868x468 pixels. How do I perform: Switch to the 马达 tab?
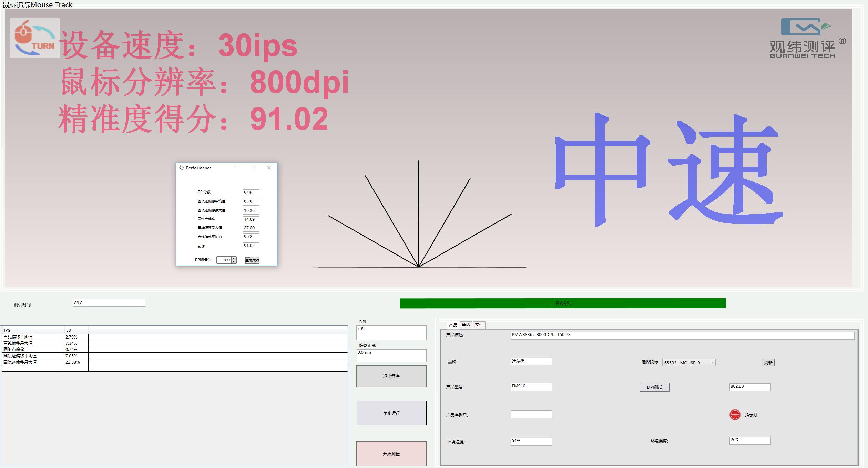466,325
